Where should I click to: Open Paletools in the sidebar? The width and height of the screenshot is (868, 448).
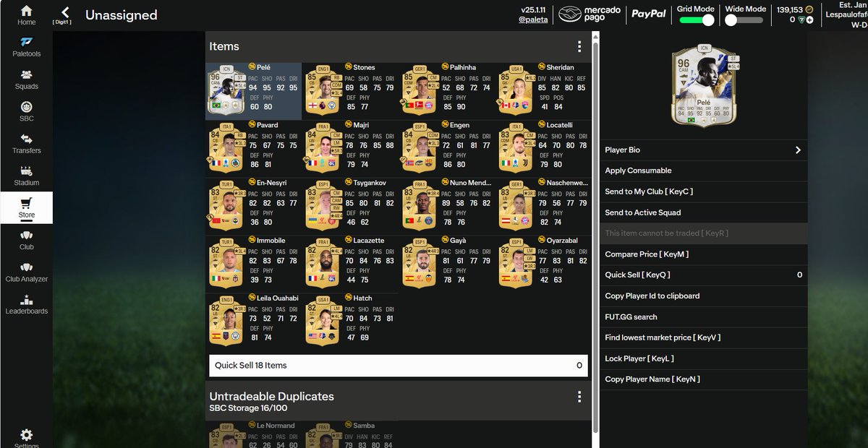[x=26, y=47]
